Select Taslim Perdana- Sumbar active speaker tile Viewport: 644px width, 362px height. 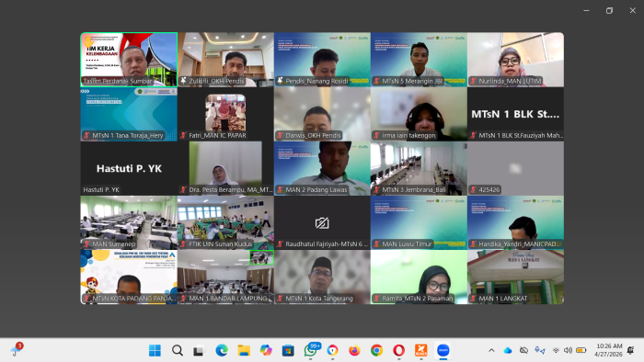coord(129,60)
